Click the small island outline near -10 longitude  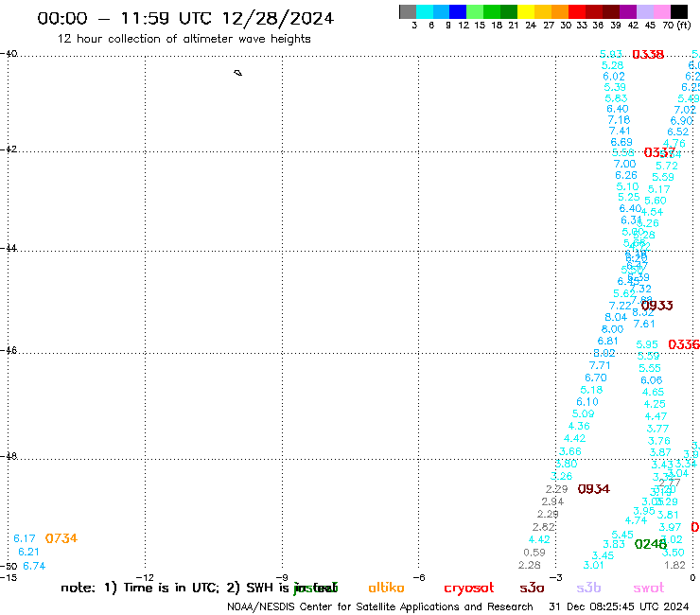pyautogui.click(x=238, y=73)
